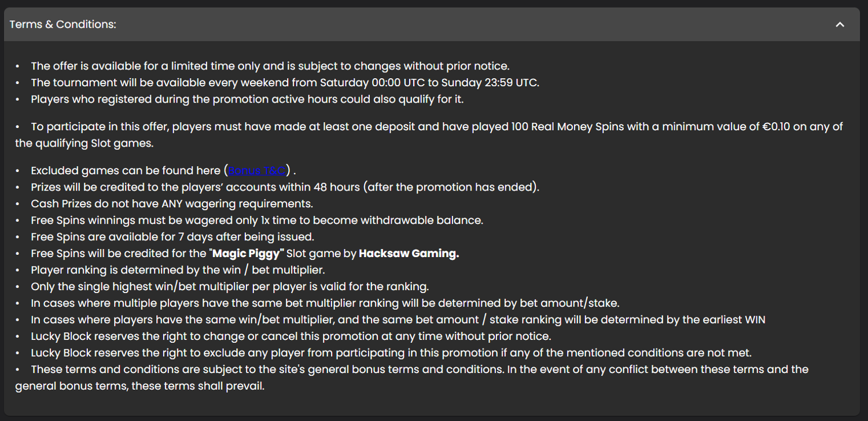Click the Cash Prizes wagering requirements line
Screen dimensions: 868x421
point(172,204)
